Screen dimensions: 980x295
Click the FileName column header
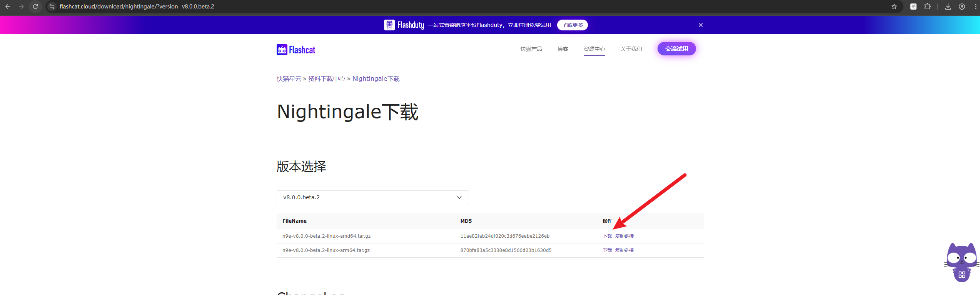pos(294,221)
